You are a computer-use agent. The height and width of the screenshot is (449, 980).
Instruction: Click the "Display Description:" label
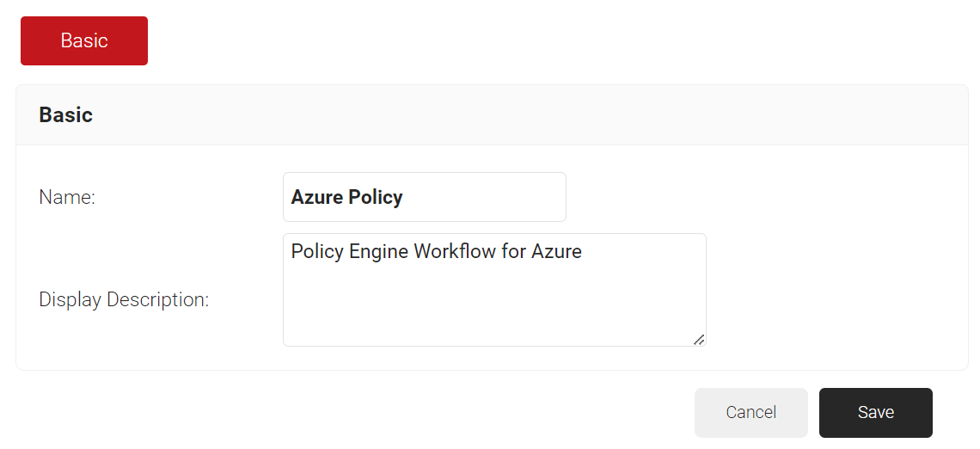pyautogui.click(x=124, y=300)
